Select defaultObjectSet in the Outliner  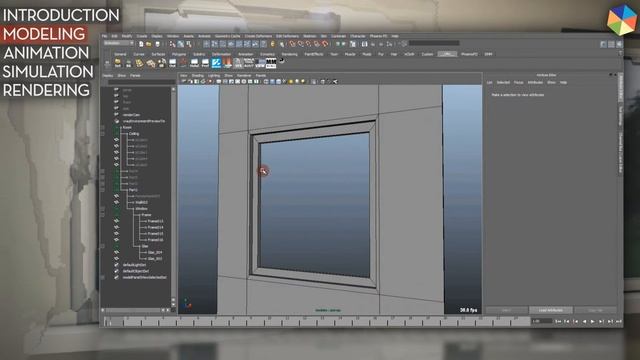136,271
